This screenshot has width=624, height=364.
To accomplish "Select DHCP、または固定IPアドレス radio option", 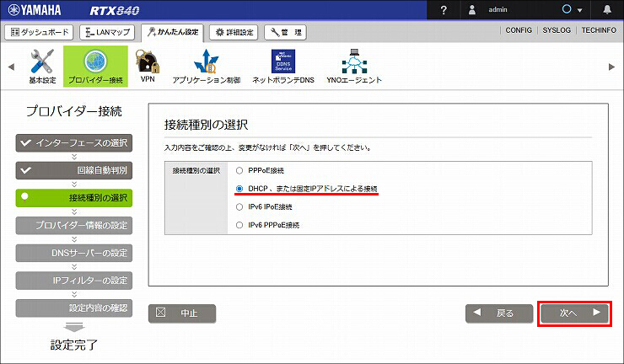I will tap(239, 189).
